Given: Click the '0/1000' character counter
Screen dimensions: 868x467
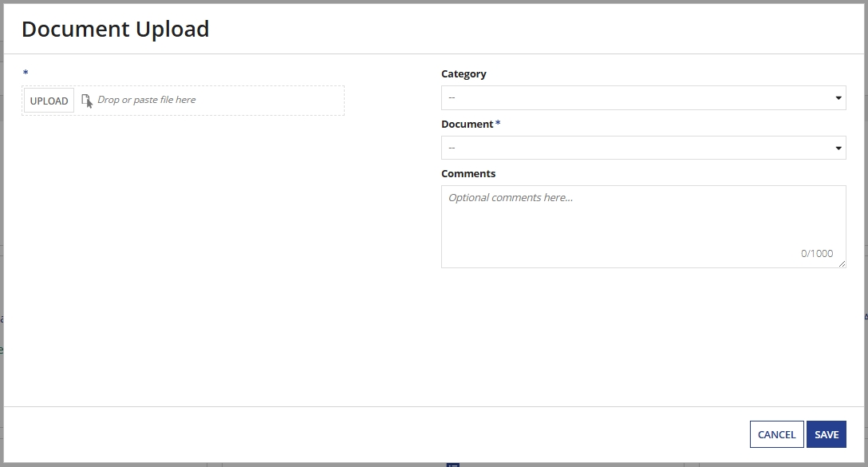Looking at the screenshot, I should pos(816,253).
